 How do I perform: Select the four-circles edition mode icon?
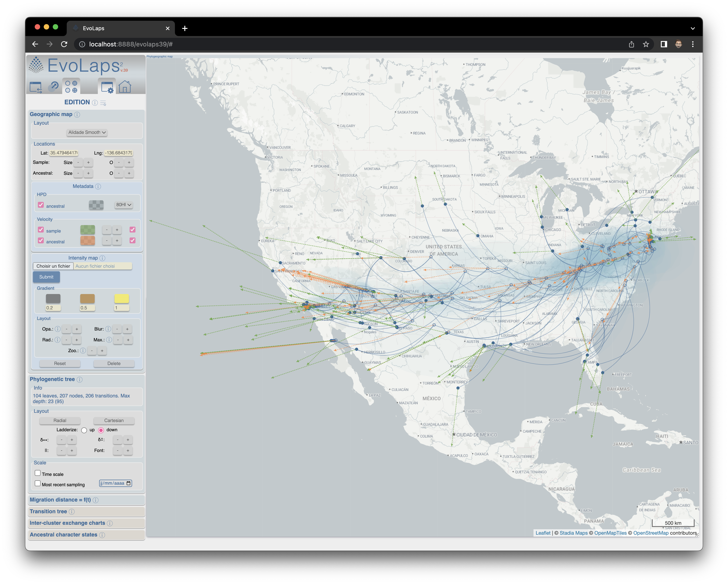(x=71, y=87)
